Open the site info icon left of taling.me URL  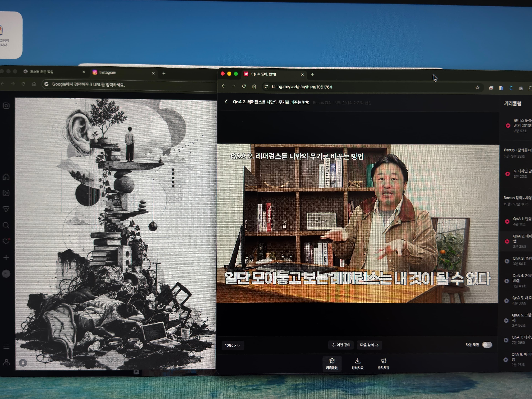click(266, 87)
